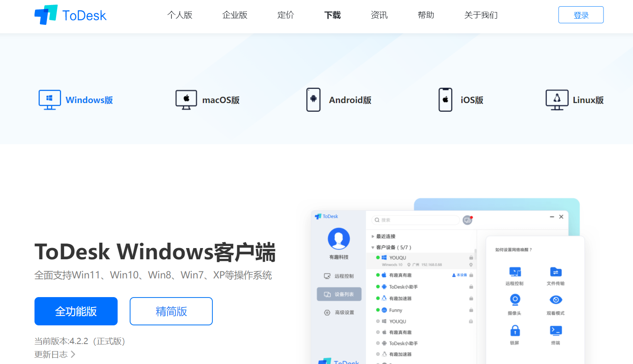
Task: Click the 192.168.0.88 address text
Action: pyautogui.click(x=431, y=265)
